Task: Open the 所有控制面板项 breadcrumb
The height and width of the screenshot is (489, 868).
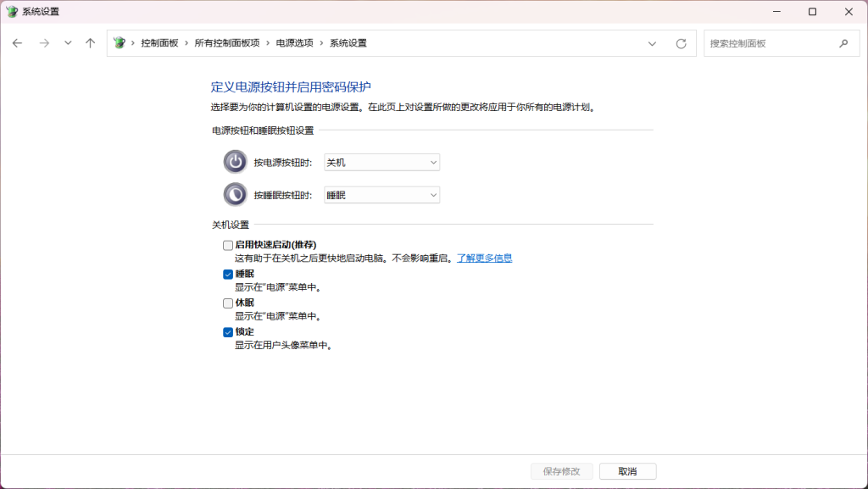Action: pos(227,43)
